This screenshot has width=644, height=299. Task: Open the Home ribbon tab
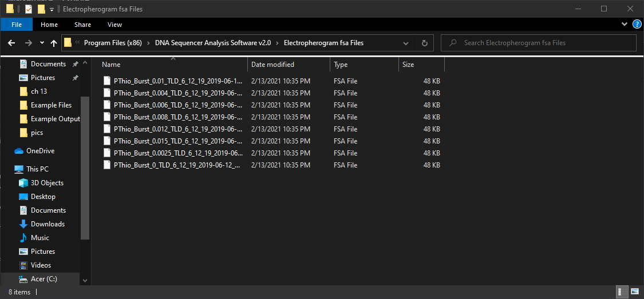[x=49, y=25]
